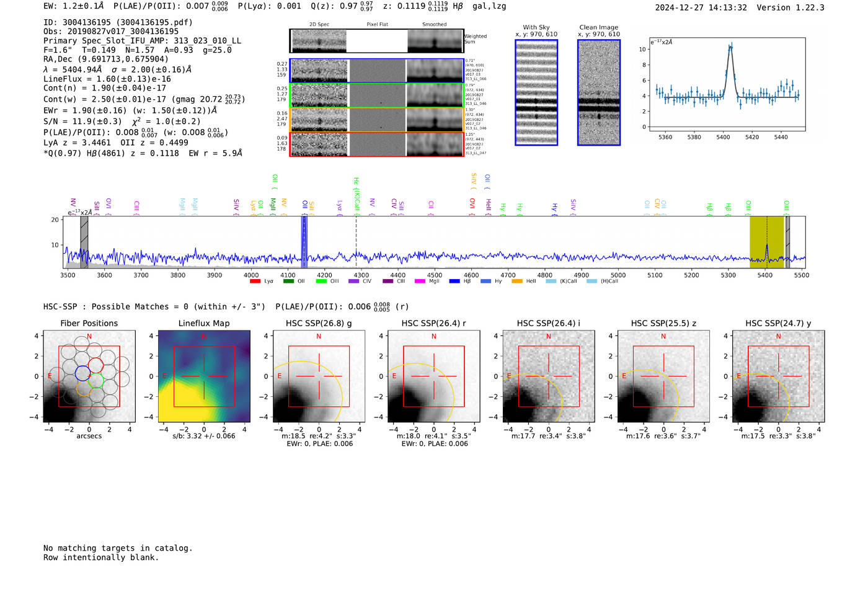
Task: Click the Obs 20190827v017_3004136195 text
Action: click(x=111, y=32)
